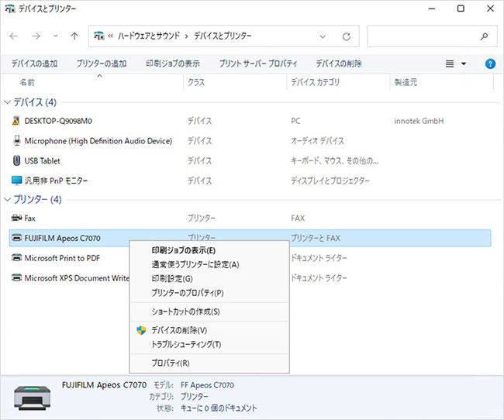Click the USB Tablet mouse icon
Viewport: 504px width, 420px height.
(17, 161)
